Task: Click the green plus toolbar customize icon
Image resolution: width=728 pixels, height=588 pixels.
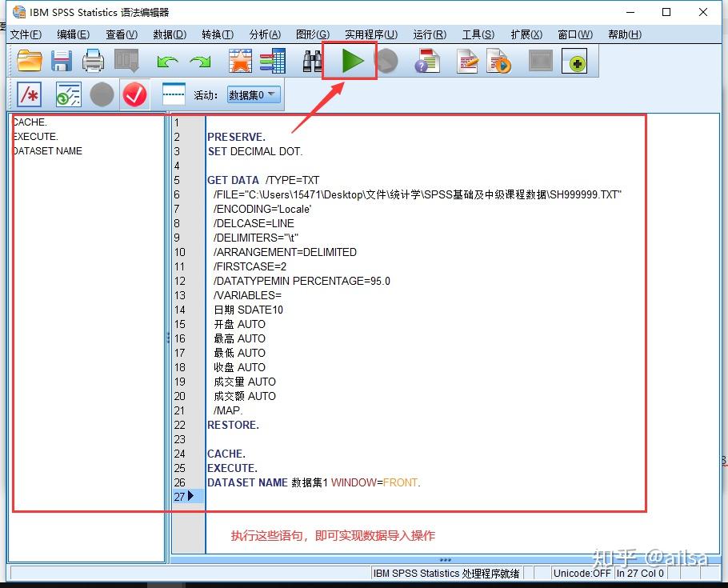Action: 574,62
